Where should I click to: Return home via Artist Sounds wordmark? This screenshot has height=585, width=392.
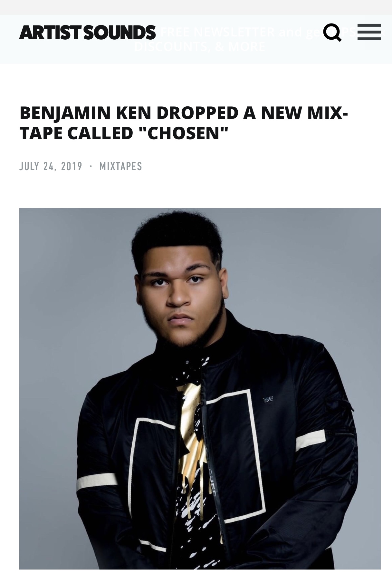point(87,33)
